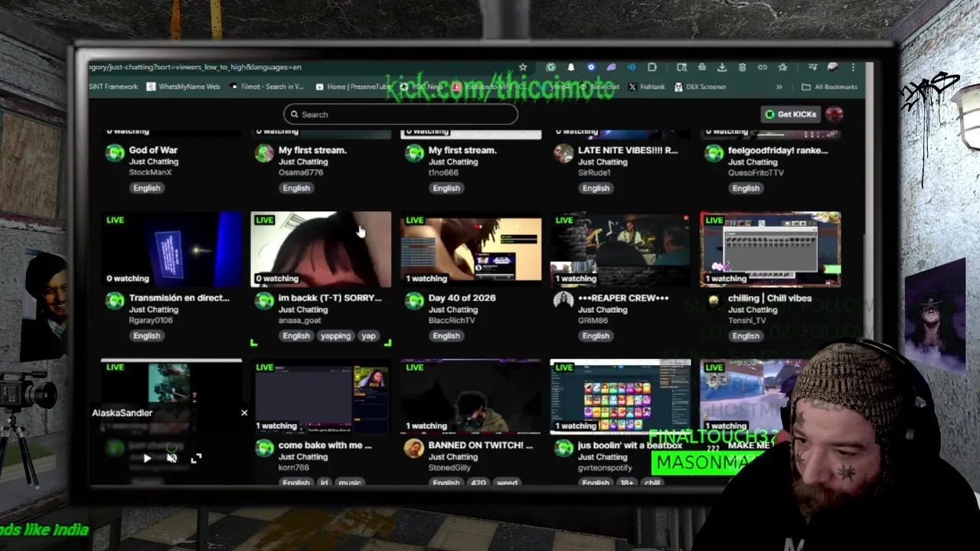Viewport: 980px width, 551px height.
Task: Close the AlaskaSandler mini player
Action: click(244, 413)
